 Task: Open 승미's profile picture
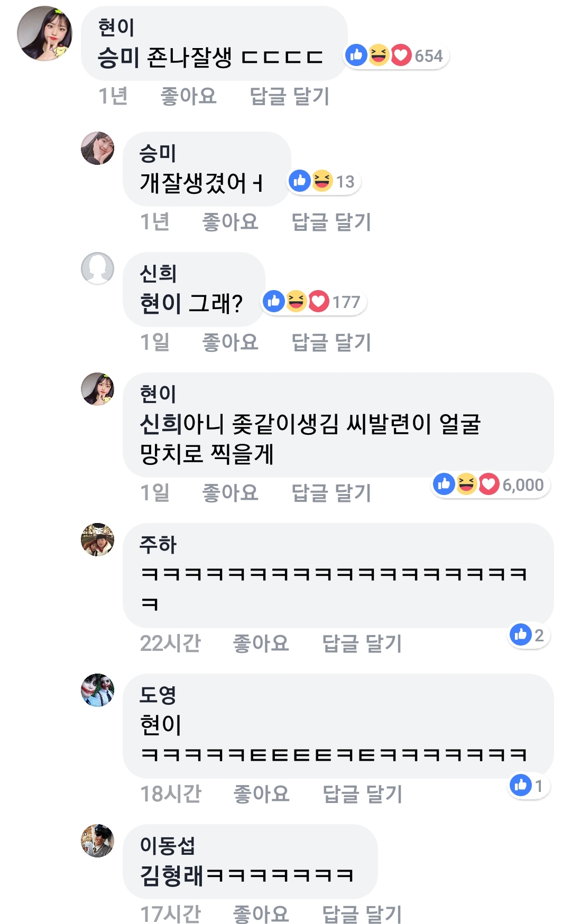(97, 148)
